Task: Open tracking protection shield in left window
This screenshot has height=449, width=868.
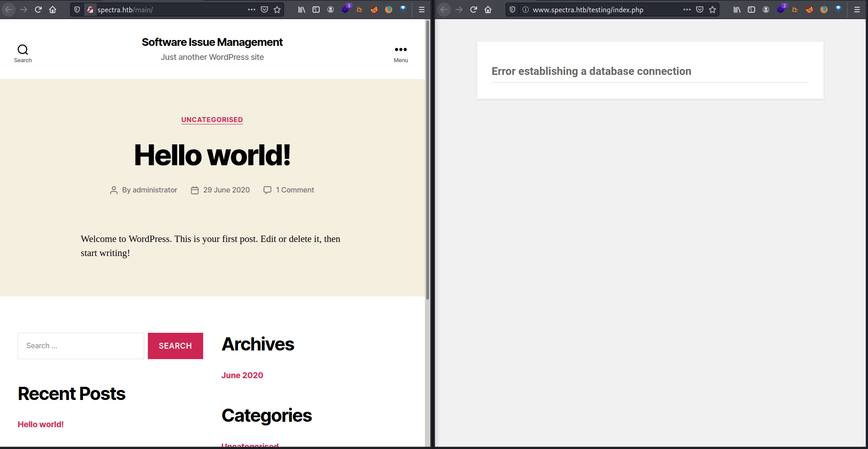Action: 77,10
